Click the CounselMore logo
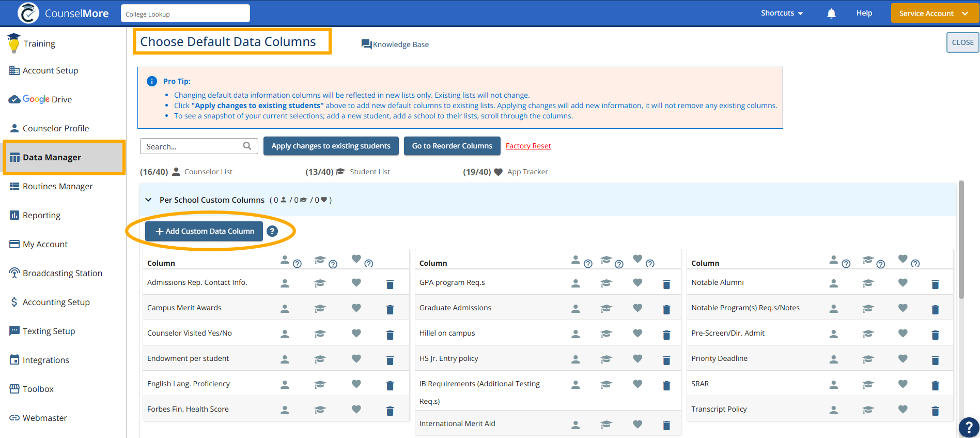This screenshot has width=980, height=438. pos(28,13)
